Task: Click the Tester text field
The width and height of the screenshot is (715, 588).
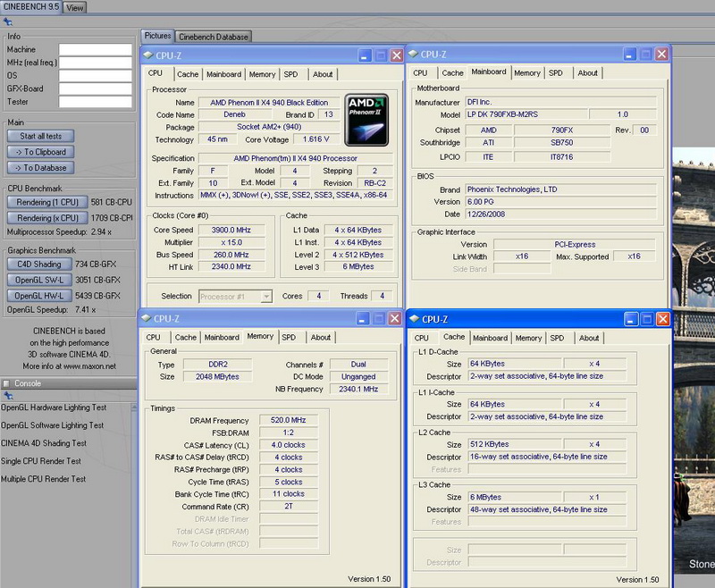Action: point(95,102)
